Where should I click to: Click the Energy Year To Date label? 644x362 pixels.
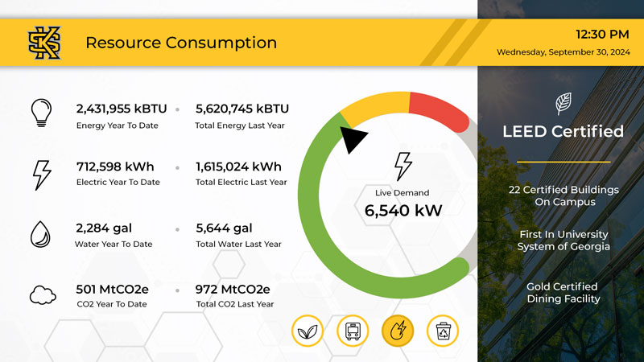[117, 125]
